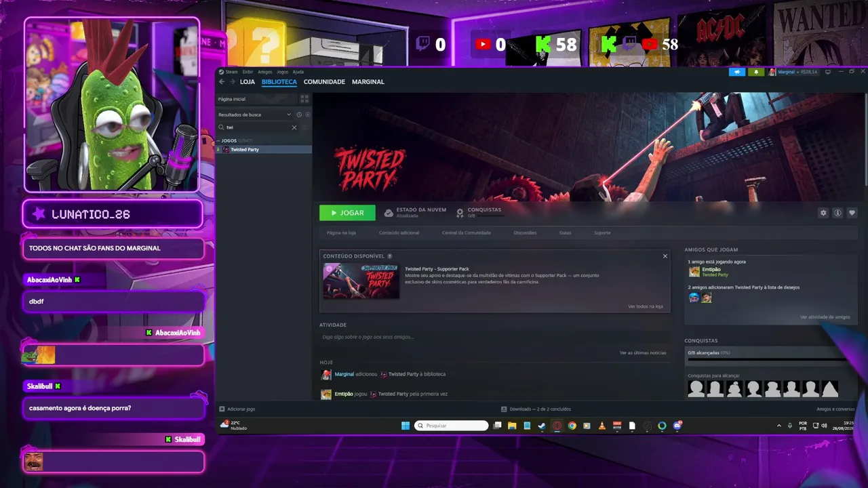
Task: Clear the library search text
Action: [294, 127]
